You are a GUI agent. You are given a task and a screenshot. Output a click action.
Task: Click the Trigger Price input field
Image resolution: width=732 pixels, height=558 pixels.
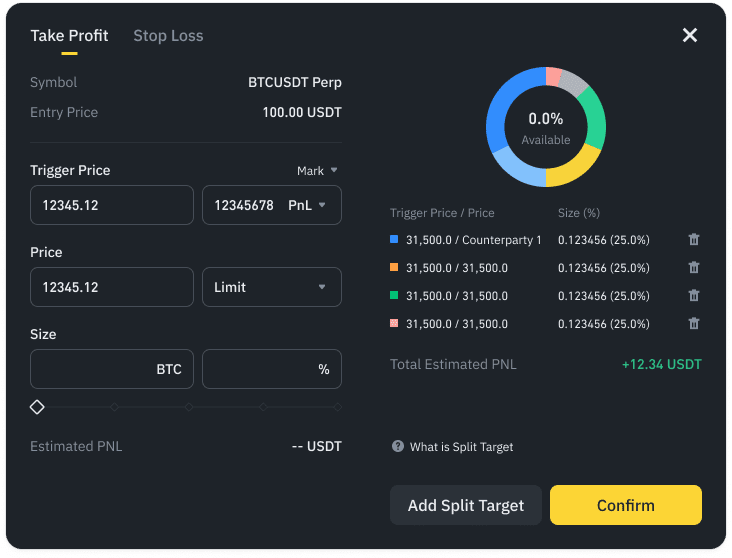point(112,205)
